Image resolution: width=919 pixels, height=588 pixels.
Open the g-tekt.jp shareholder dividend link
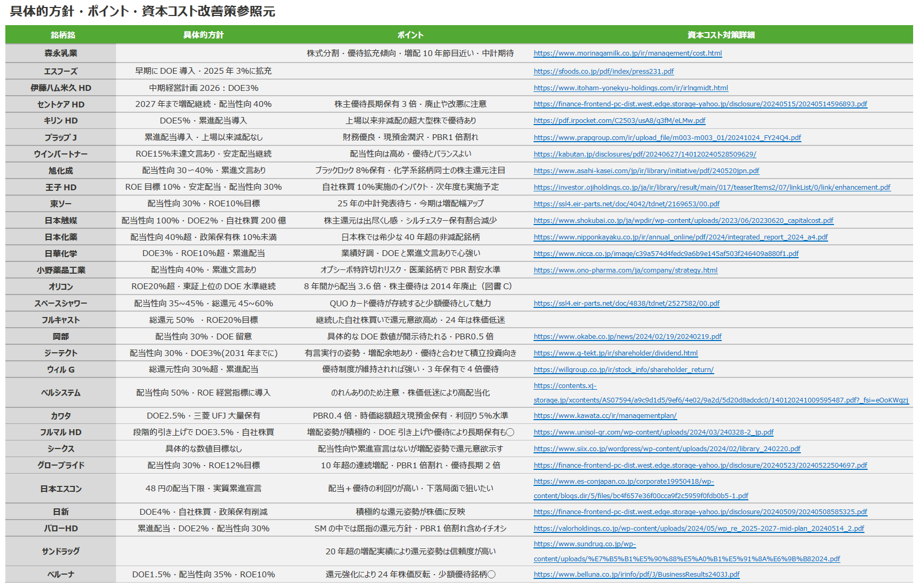pos(616,353)
